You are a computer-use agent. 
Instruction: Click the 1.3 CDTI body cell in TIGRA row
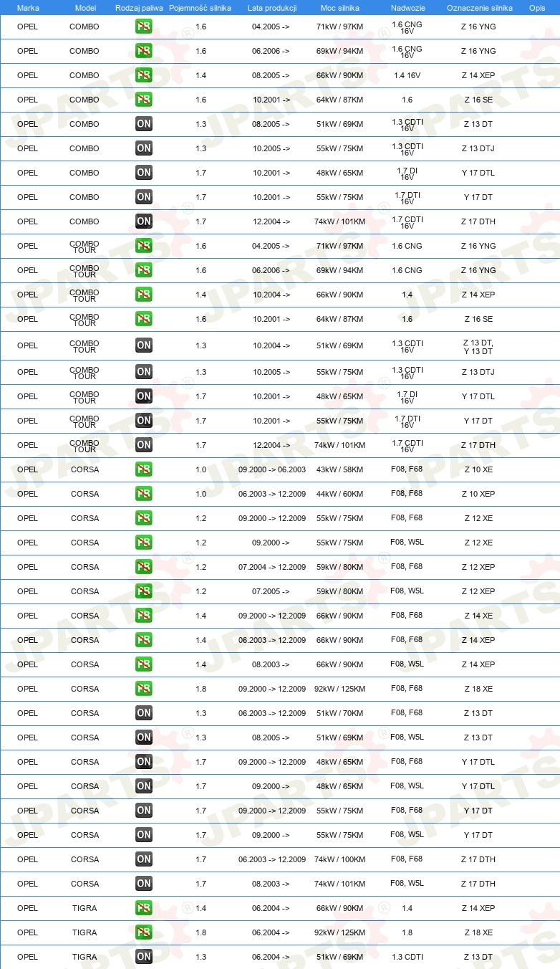[x=407, y=957]
